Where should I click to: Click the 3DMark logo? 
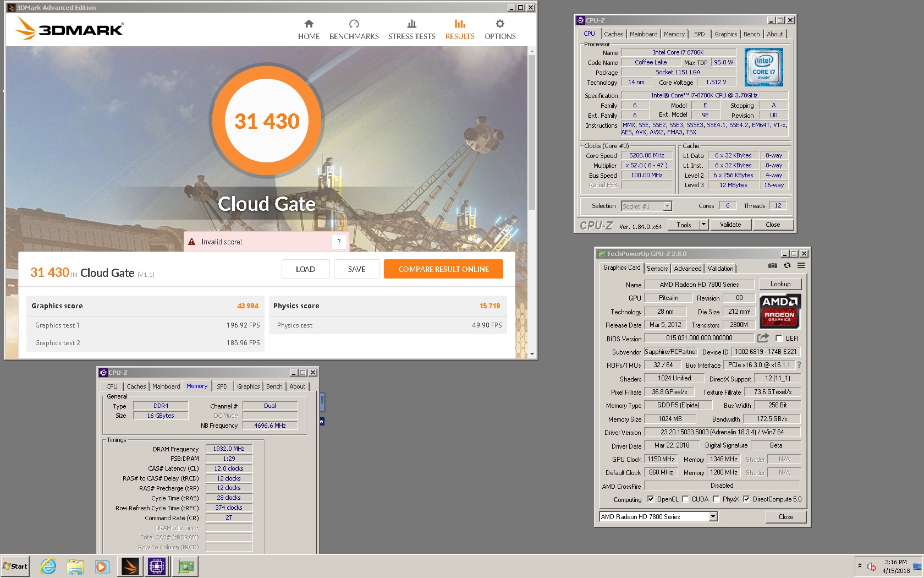pos(69,28)
